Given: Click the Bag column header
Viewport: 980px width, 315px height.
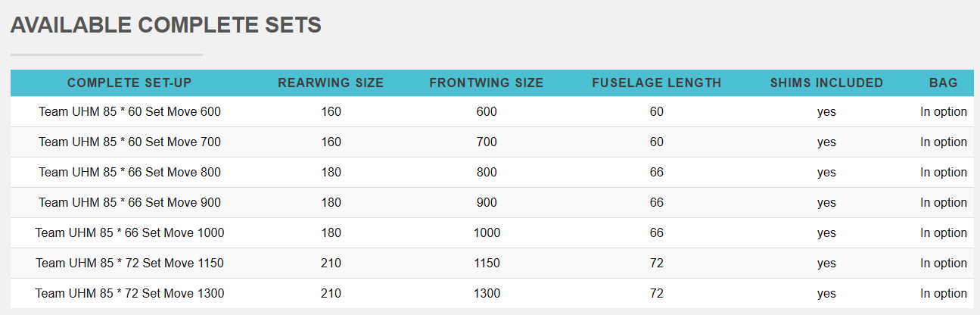Looking at the screenshot, I should pos(944,83).
